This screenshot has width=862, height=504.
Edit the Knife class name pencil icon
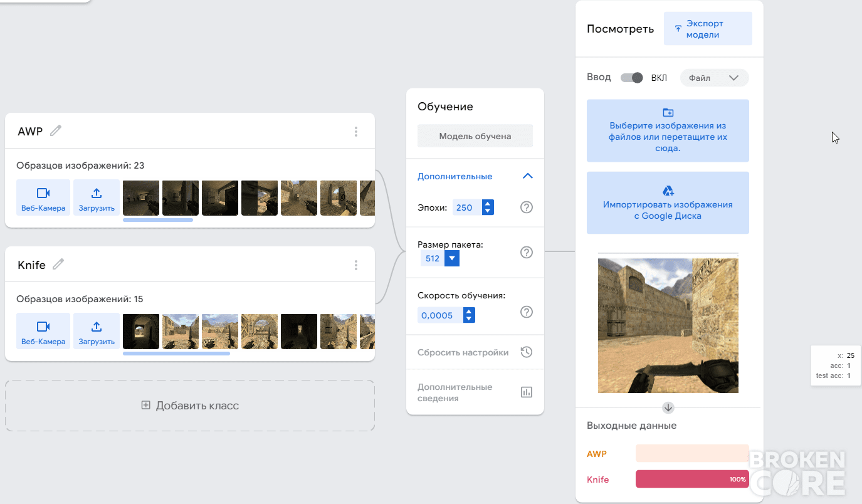tap(58, 265)
